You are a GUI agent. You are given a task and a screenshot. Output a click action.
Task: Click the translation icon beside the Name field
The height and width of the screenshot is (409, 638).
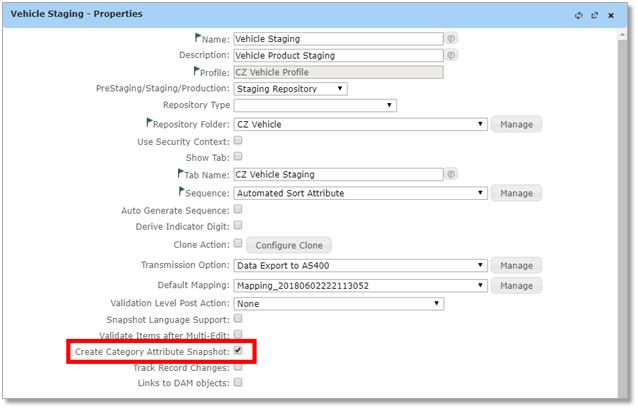pyautogui.click(x=452, y=39)
